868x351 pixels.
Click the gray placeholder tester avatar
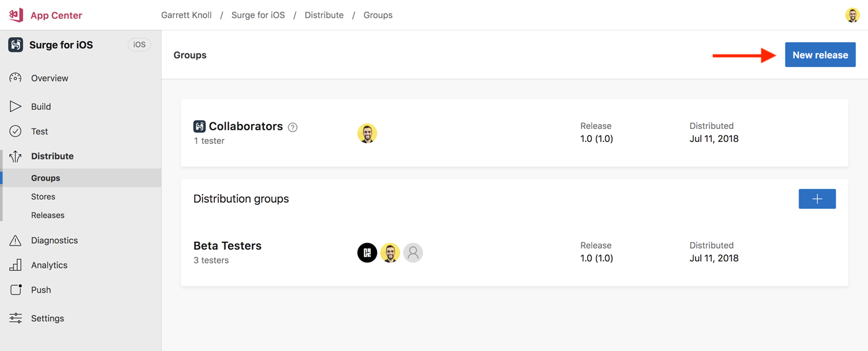[413, 252]
